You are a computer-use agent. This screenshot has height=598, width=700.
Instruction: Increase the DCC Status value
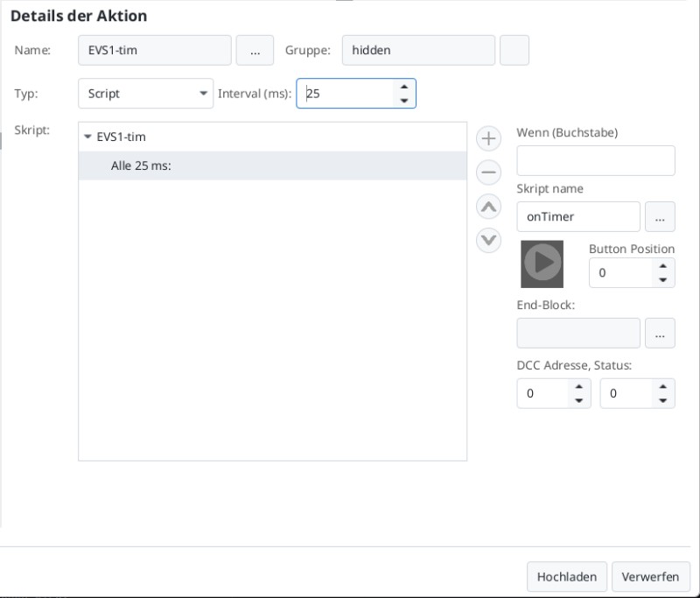[663, 387]
